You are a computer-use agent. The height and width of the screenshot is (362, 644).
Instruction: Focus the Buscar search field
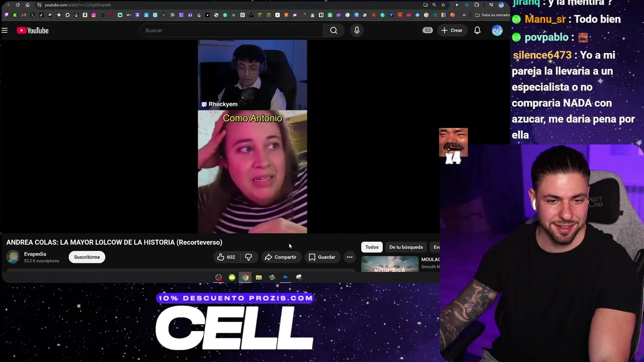[x=231, y=31]
